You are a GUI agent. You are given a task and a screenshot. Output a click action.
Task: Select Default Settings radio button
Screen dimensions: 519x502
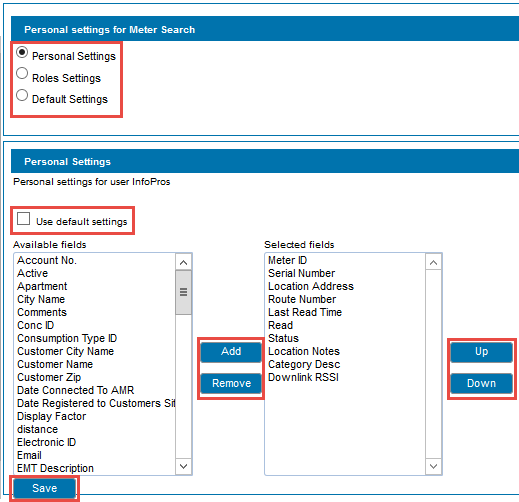tap(22, 95)
